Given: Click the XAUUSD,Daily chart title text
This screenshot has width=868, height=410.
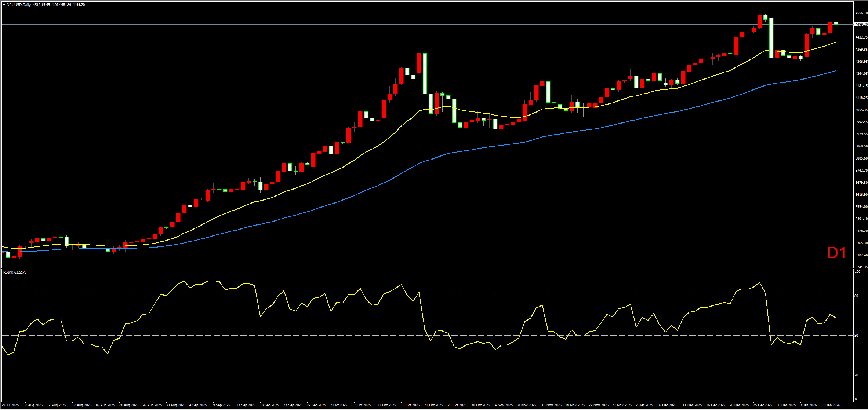Looking at the screenshot, I should click(19, 5).
